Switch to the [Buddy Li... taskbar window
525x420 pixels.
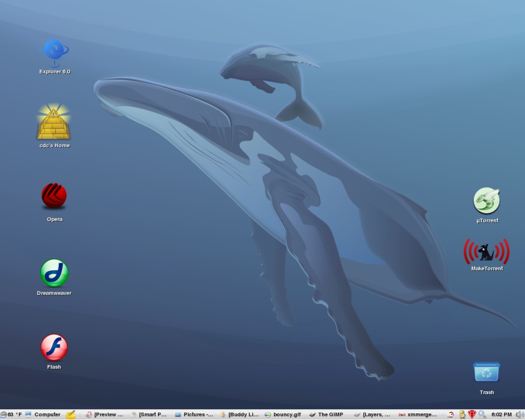point(239,415)
